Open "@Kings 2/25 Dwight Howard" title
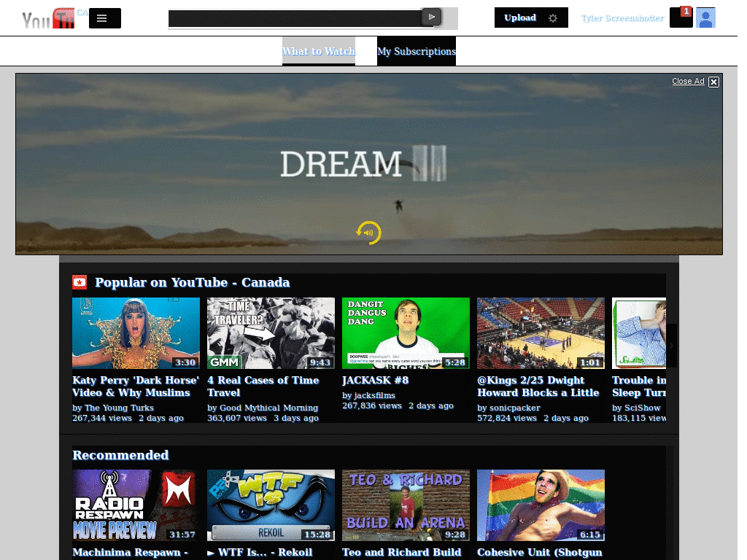The height and width of the screenshot is (560, 747). coord(538,386)
